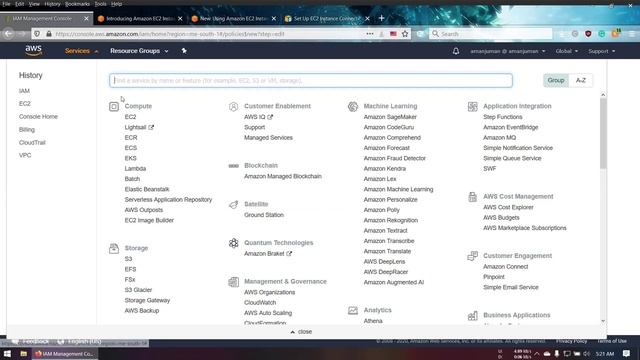This screenshot has width=640, height=360.
Task: Collapse the services panel with close
Action: point(301,332)
